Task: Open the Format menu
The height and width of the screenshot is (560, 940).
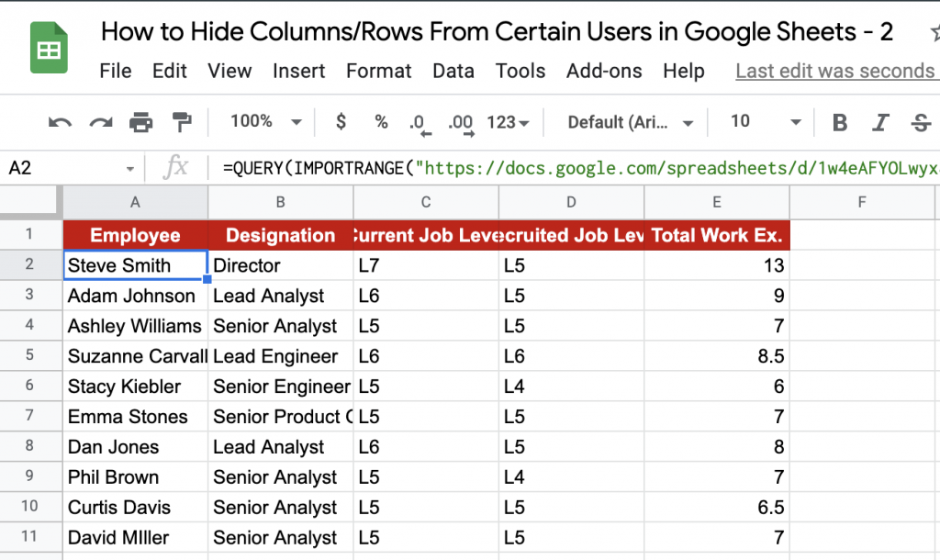Action: pyautogui.click(x=378, y=71)
